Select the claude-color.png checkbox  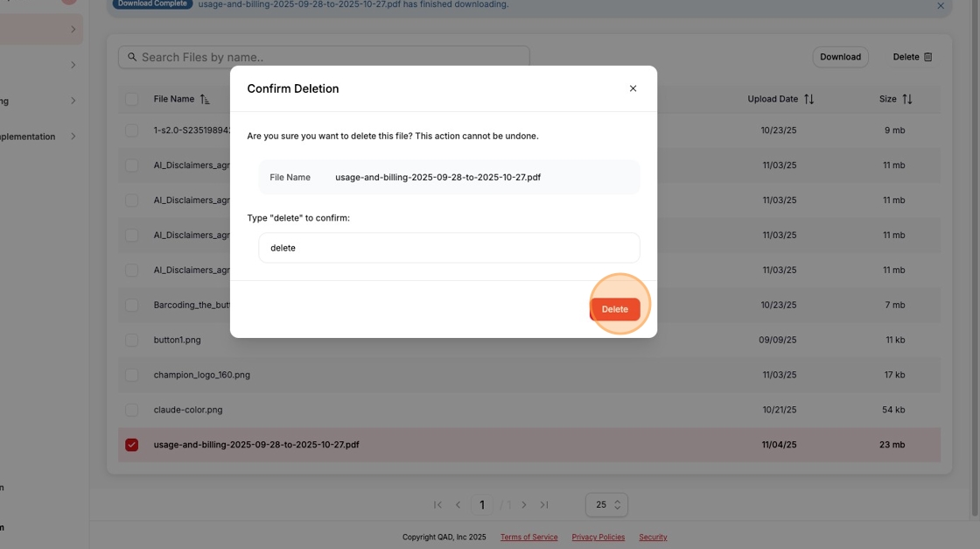pos(132,409)
